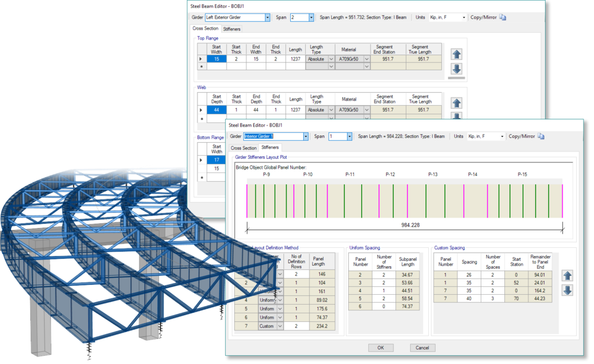Click Custom Spacing cell with spacing 40
594x364 pixels.
point(469,299)
